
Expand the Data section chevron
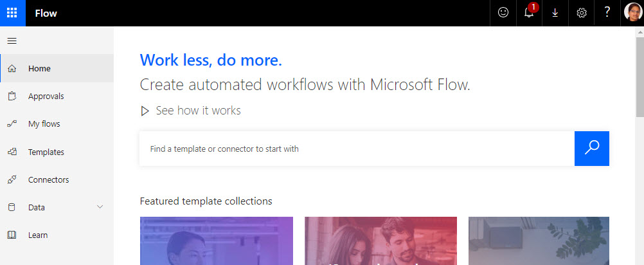100,206
